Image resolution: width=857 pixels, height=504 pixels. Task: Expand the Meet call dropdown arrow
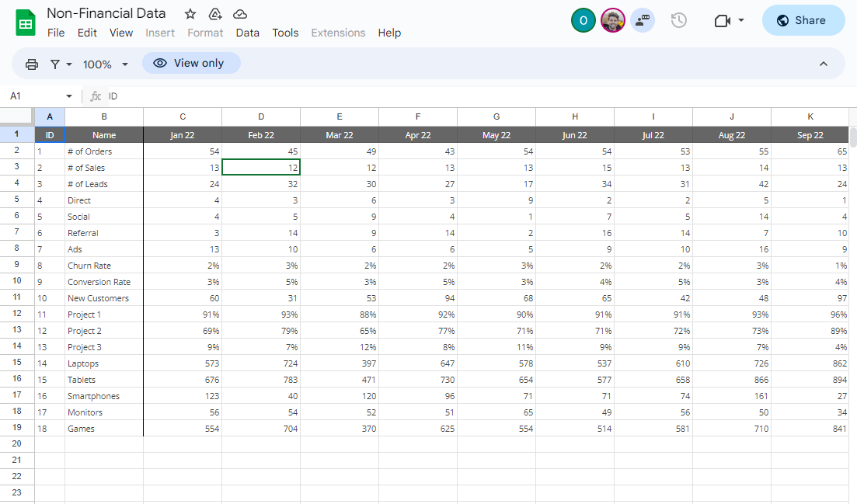741,20
